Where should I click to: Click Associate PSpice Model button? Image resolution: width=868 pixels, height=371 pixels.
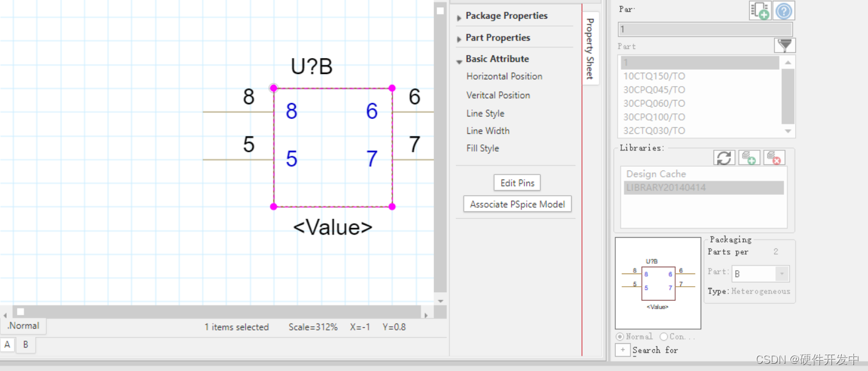[517, 204]
